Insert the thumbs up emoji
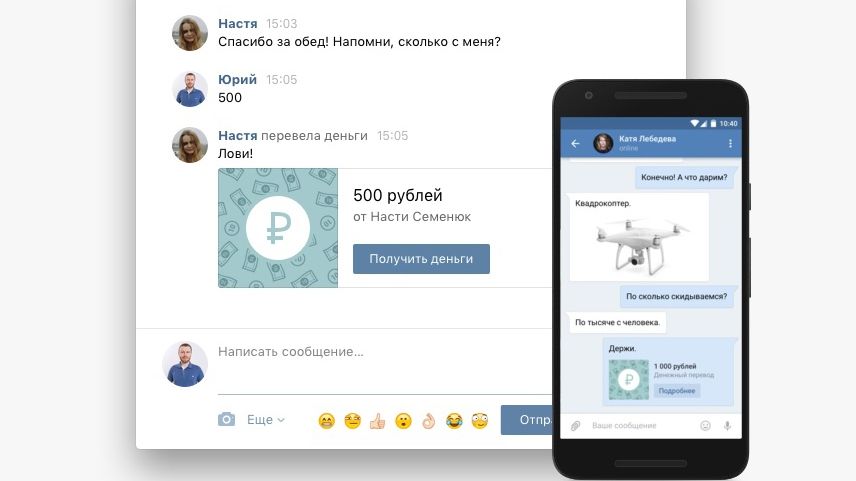 [377, 421]
